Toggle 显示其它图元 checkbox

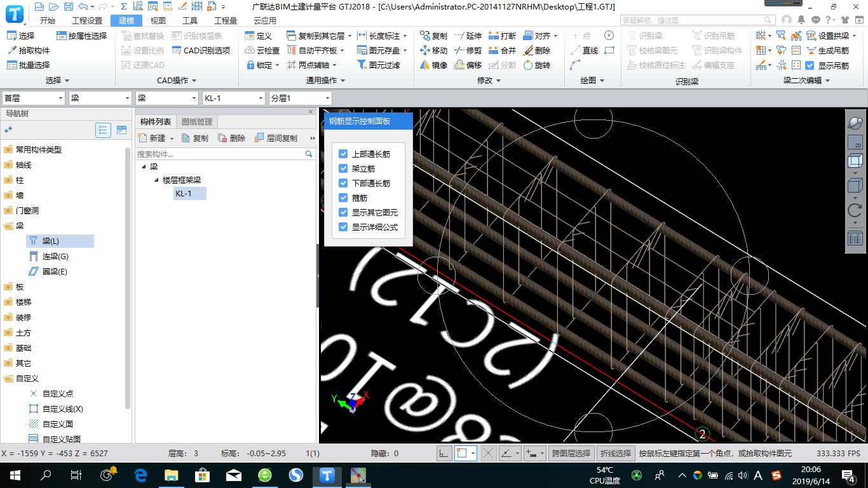click(x=343, y=213)
